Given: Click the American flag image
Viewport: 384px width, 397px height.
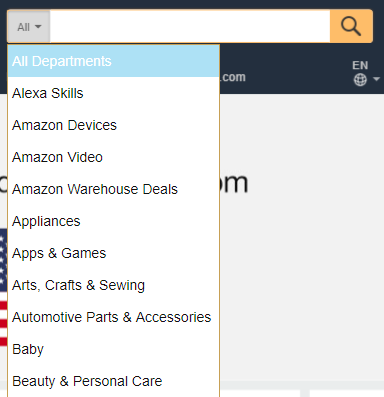Looking at the screenshot, I should [x=3, y=287].
